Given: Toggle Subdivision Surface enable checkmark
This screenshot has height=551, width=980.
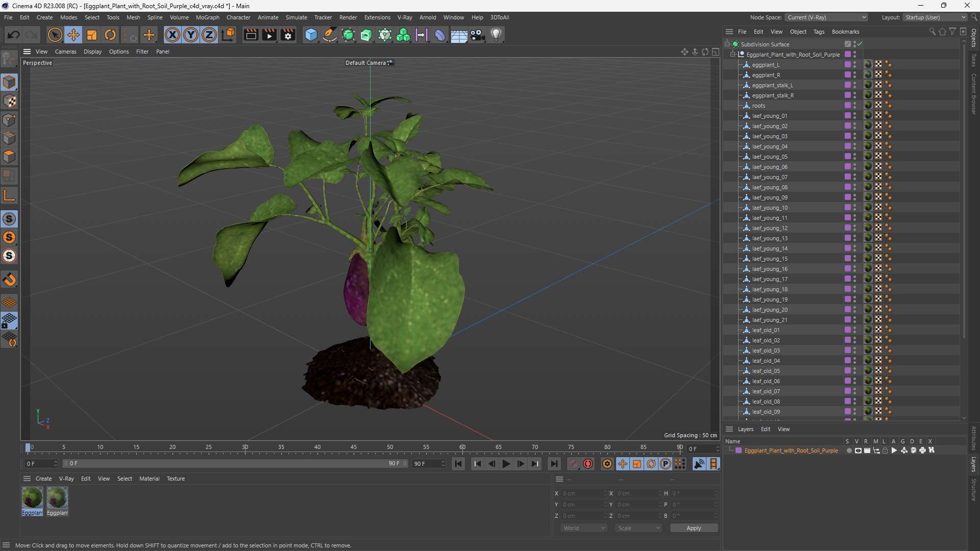Looking at the screenshot, I should (x=860, y=44).
